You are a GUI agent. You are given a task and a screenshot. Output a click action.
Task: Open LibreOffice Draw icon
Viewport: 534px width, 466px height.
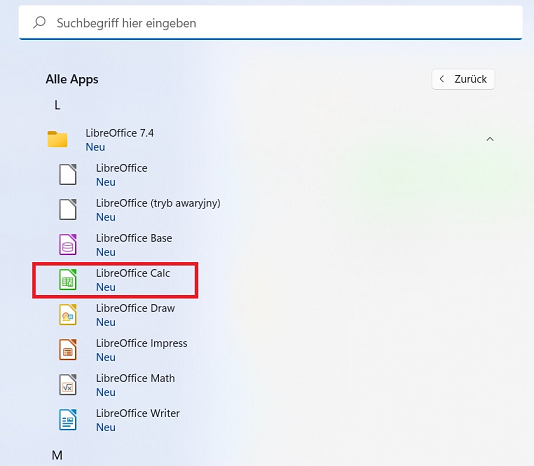click(x=68, y=314)
